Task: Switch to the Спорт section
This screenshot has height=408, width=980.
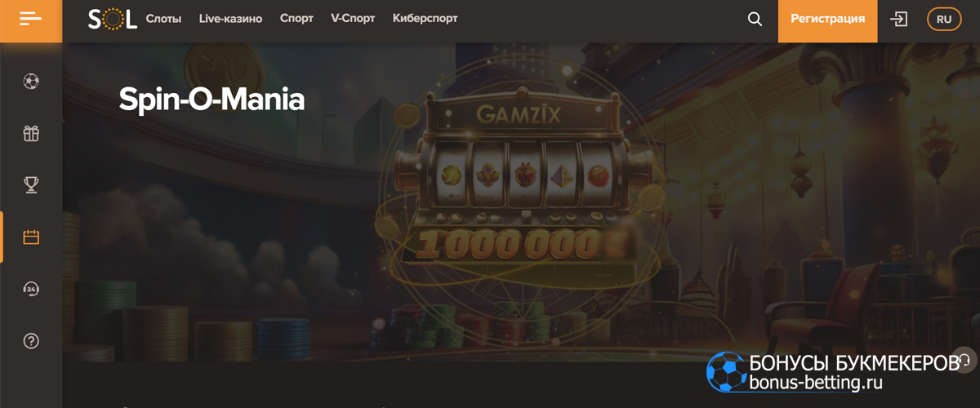Action: coord(296,18)
